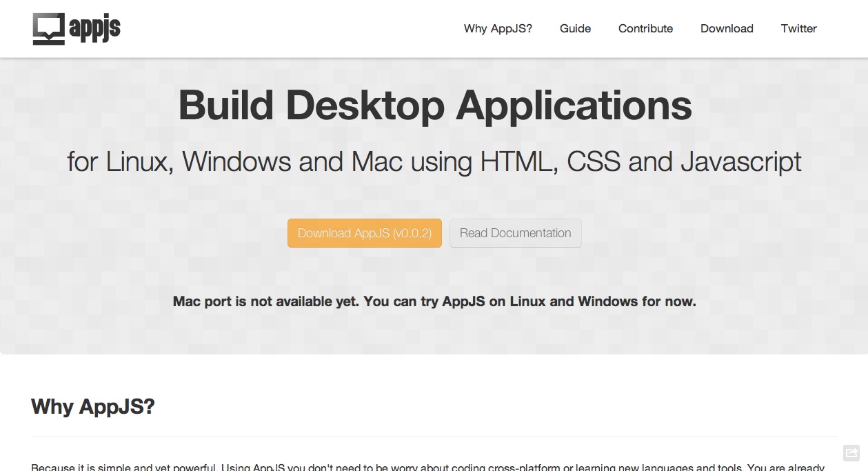The height and width of the screenshot is (471, 868).
Task: Visit the Twitter nav link
Action: (799, 28)
